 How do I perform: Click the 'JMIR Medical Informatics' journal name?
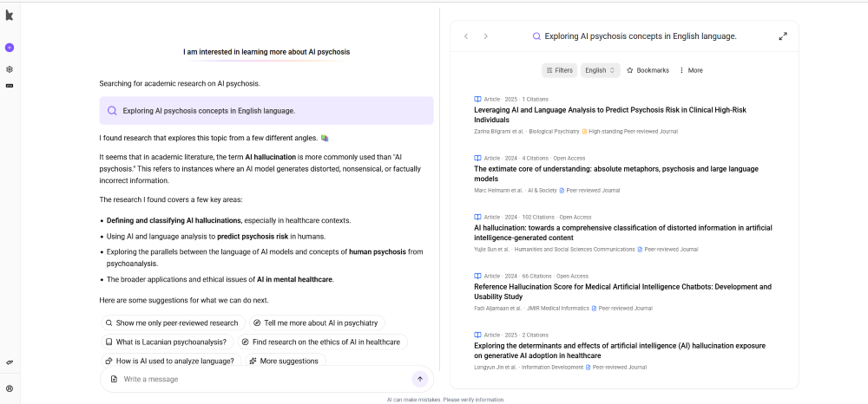click(558, 309)
